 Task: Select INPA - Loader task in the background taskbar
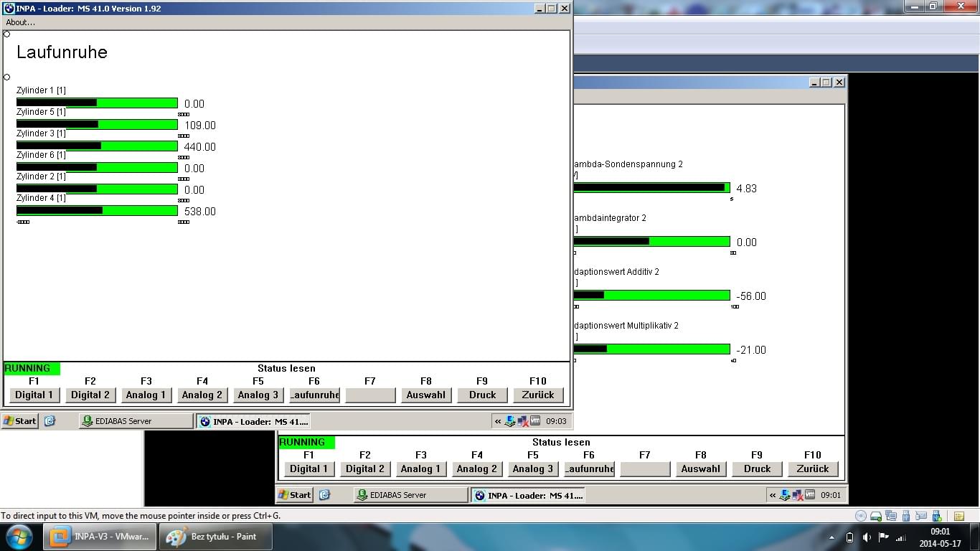click(x=528, y=495)
